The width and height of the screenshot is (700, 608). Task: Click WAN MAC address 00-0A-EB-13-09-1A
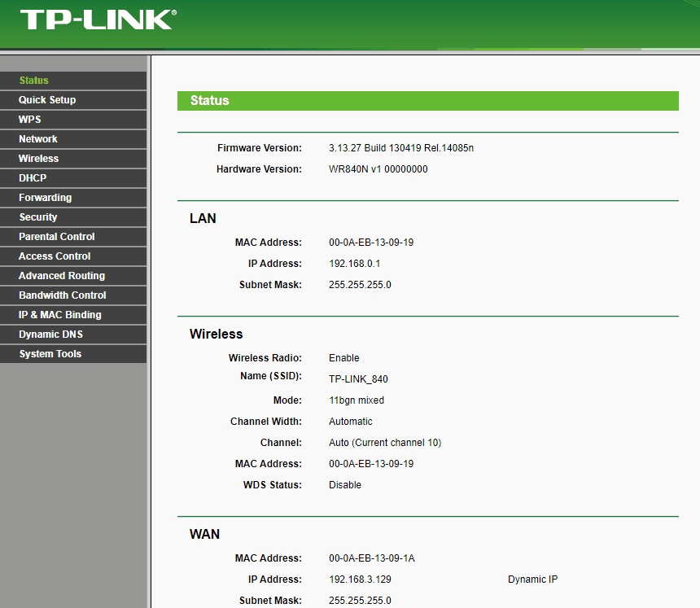(371, 558)
